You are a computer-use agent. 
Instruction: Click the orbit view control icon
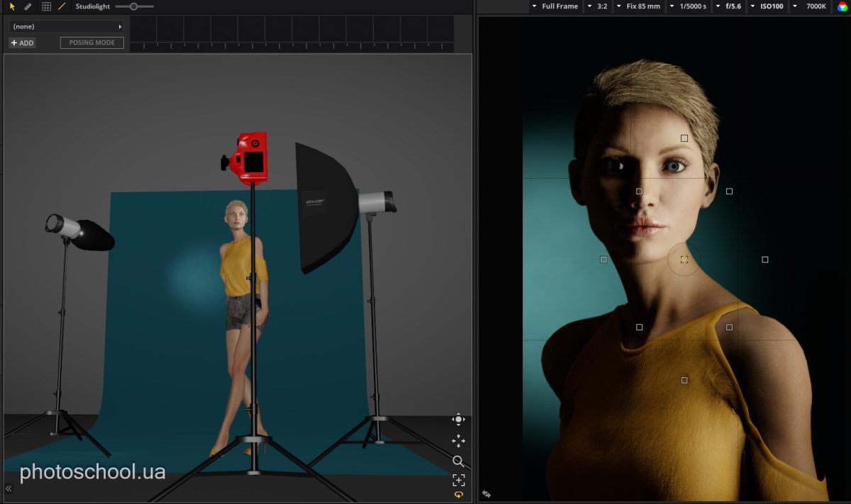click(459, 419)
